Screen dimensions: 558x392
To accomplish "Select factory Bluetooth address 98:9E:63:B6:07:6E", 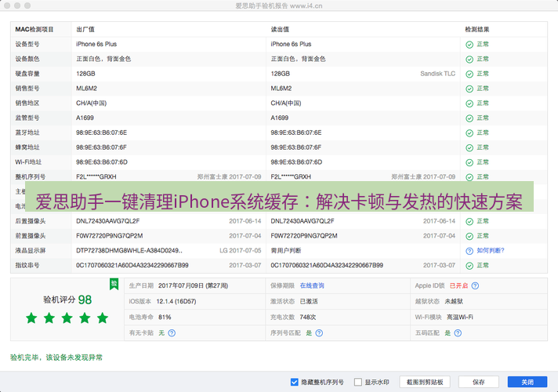I will [x=101, y=132].
